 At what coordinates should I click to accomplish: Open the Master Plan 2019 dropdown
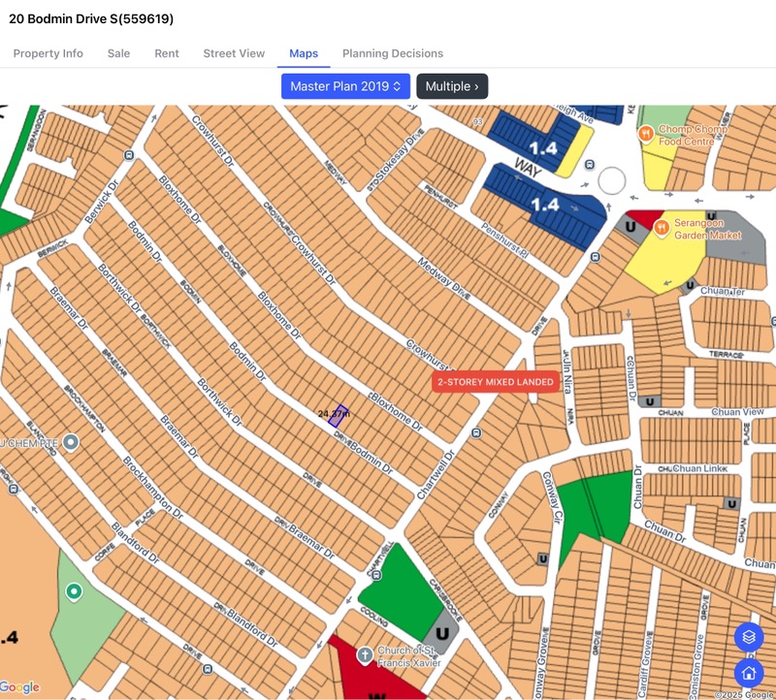point(345,86)
